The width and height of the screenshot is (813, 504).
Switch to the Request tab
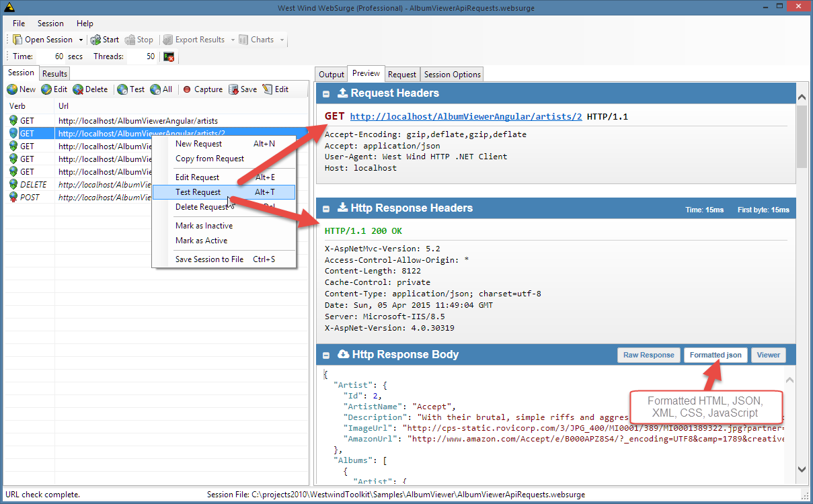(x=402, y=75)
